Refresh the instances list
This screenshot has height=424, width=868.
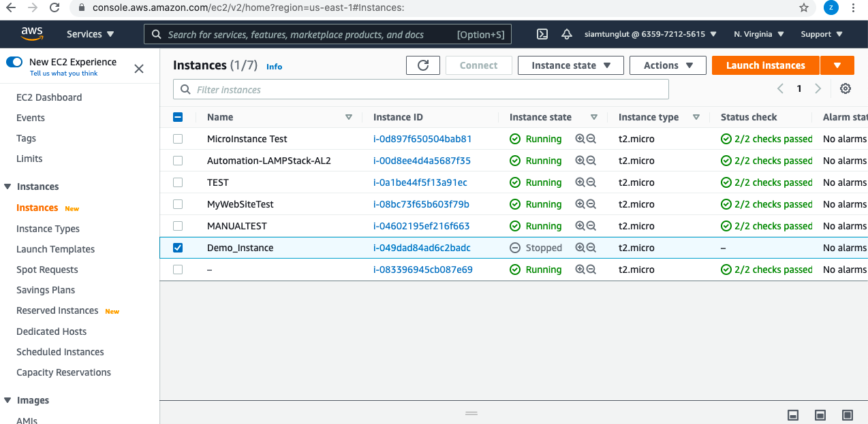[423, 65]
